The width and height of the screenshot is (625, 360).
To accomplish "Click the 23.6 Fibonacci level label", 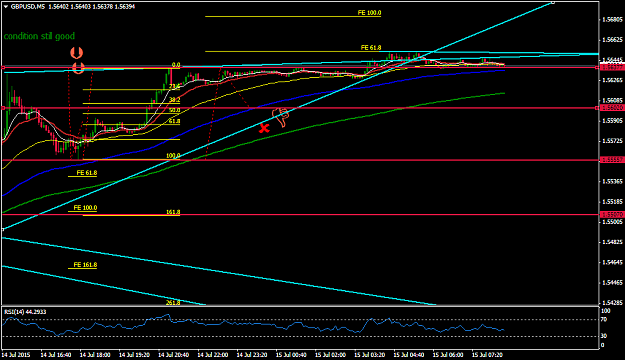I will pos(175,86).
